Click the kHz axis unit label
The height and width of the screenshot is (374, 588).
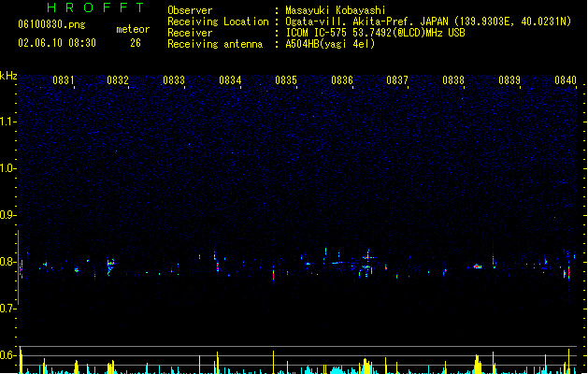click(x=8, y=76)
